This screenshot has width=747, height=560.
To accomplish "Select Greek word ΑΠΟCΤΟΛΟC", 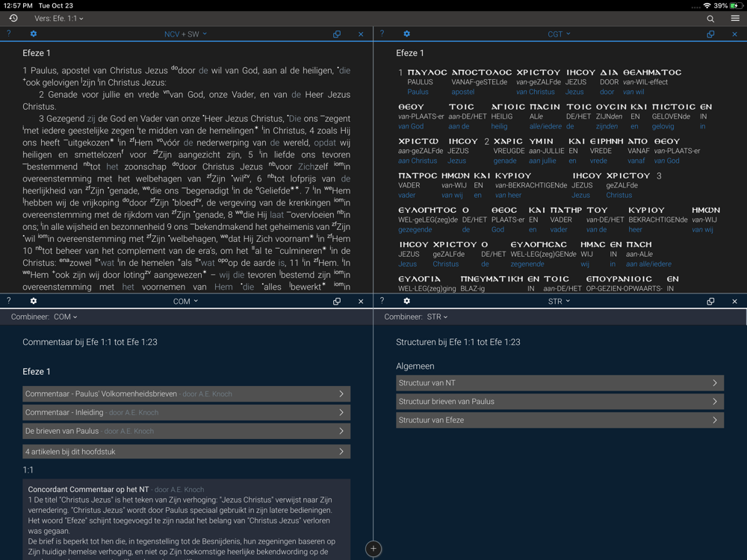I will pyautogui.click(x=482, y=72).
